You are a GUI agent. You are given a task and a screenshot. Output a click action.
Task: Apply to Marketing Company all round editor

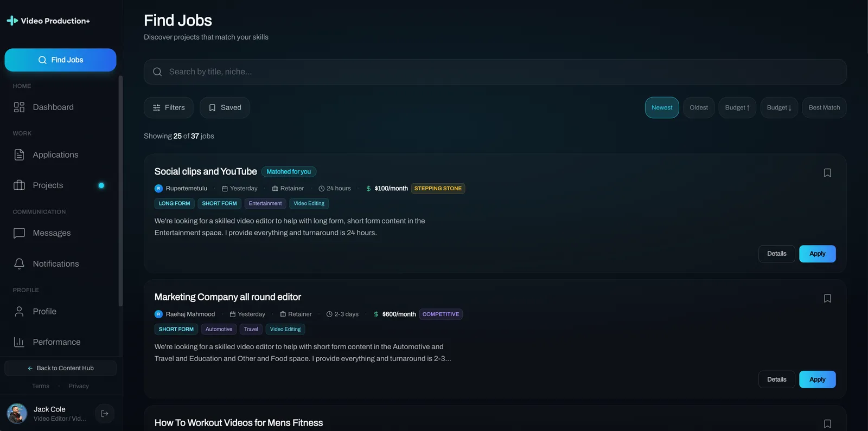(x=818, y=379)
